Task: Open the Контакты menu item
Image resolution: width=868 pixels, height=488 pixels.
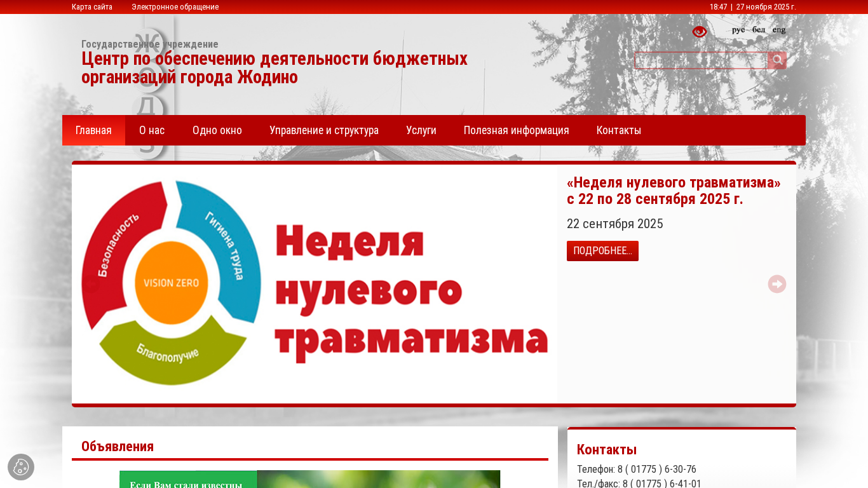Action: (619, 130)
